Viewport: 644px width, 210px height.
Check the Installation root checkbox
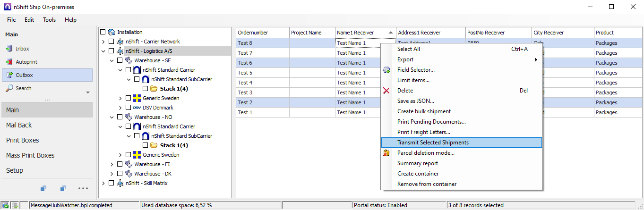point(103,32)
